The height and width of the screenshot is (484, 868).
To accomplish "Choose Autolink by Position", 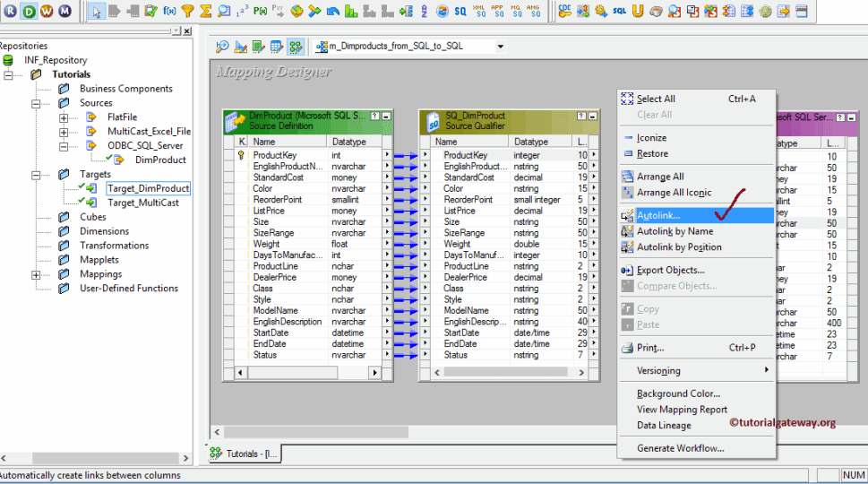I will 696,247.
